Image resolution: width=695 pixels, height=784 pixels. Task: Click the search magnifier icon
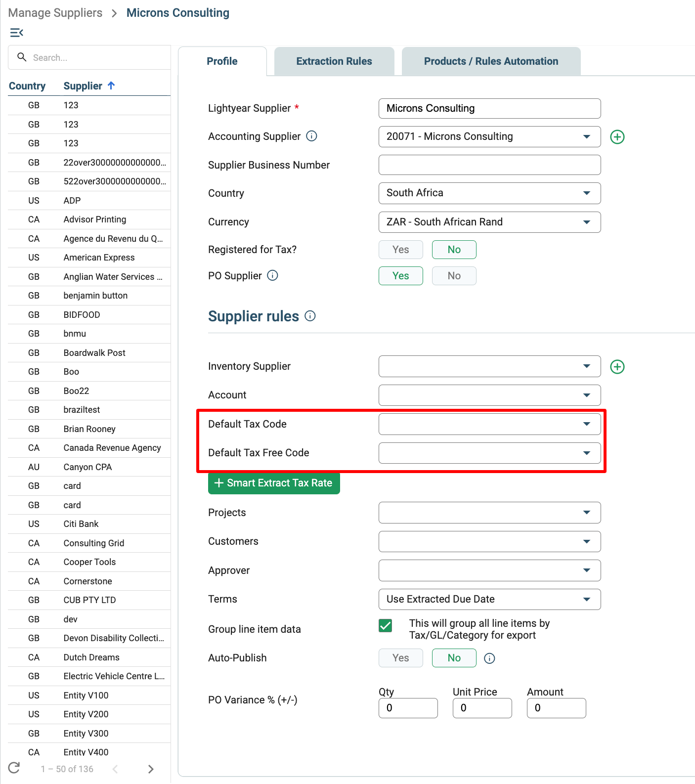point(22,57)
